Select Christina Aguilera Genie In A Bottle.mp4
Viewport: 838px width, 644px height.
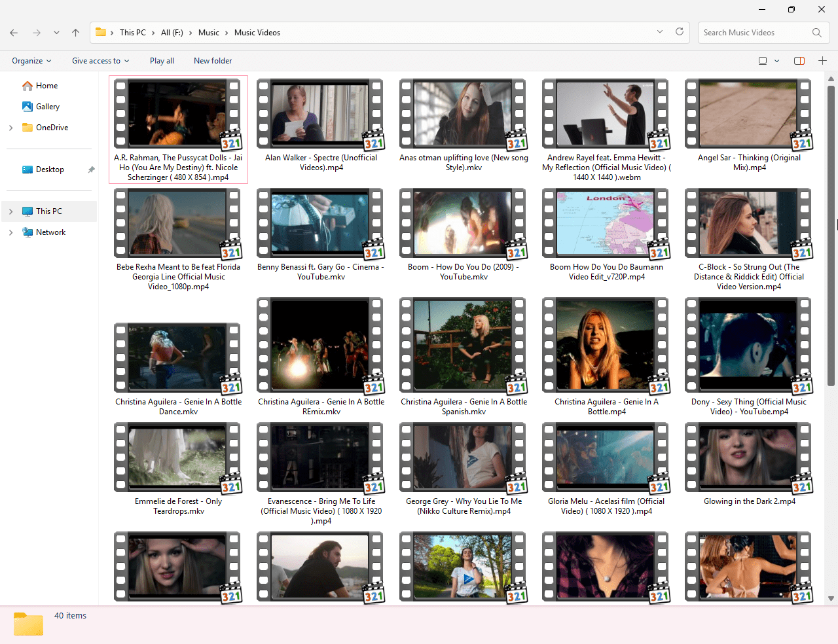606,357
